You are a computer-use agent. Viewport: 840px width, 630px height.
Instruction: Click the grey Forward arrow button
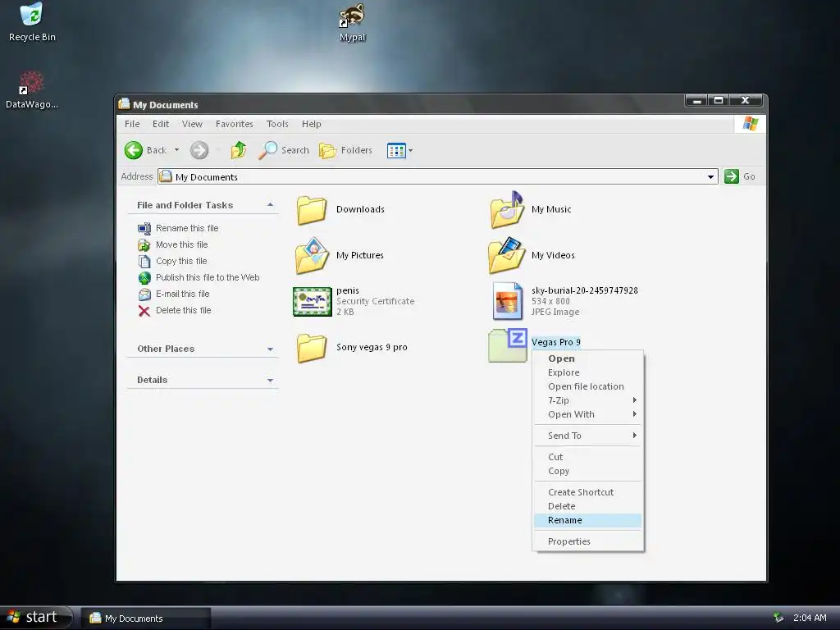[x=199, y=151]
